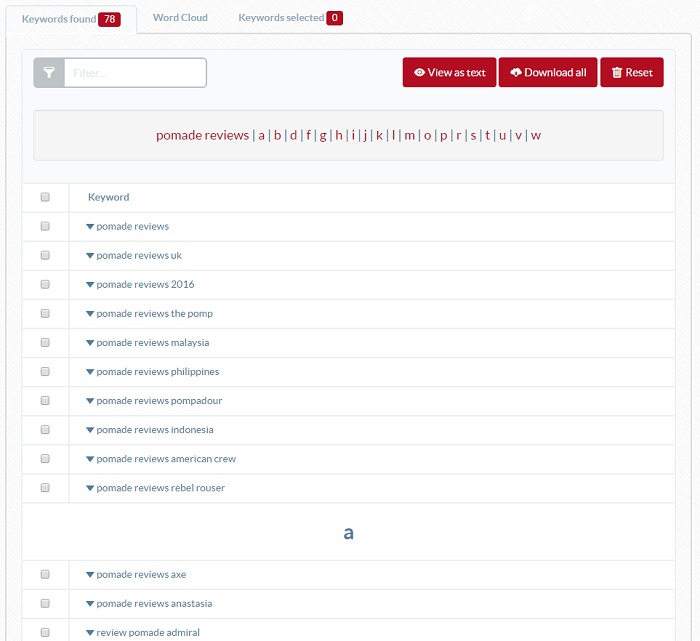Select checkbox for pomade reviews malaysia
Image resolution: width=700 pixels, height=641 pixels.
tap(45, 342)
